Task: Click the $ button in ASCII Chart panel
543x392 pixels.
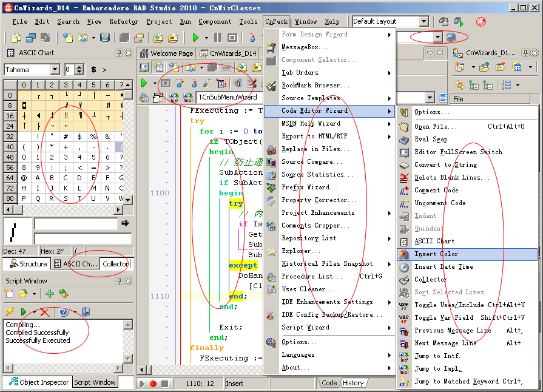Action: 93,69
